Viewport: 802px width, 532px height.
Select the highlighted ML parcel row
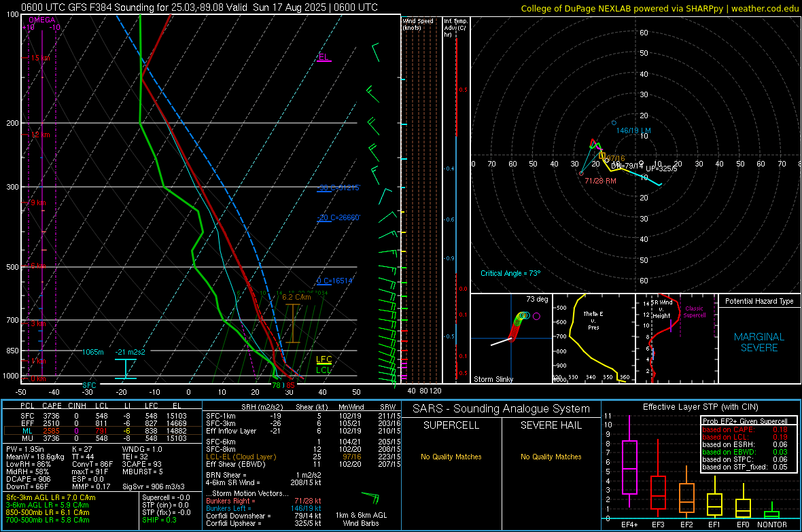click(103, 431)
